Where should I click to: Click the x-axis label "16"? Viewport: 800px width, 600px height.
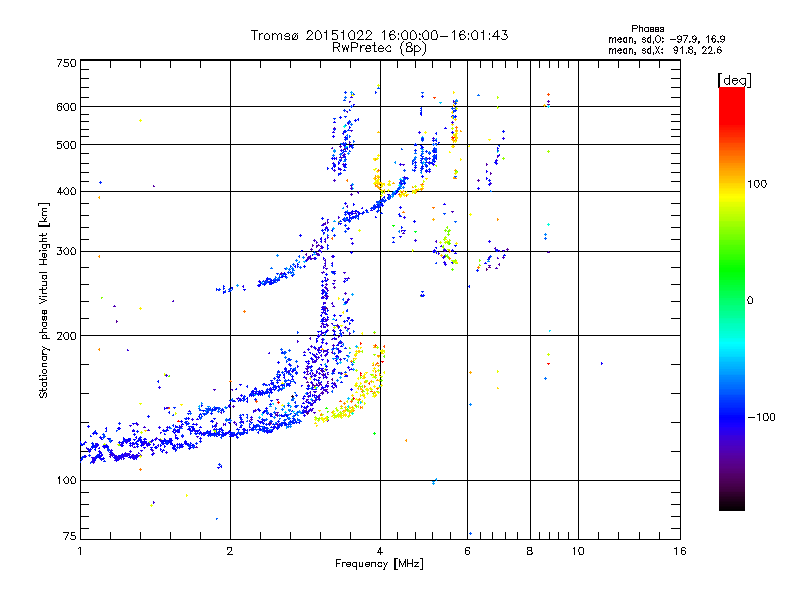680,551
